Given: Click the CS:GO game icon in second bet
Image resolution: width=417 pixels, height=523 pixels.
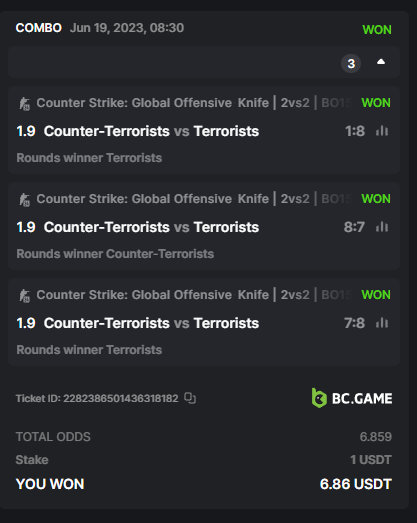Looking at the screenshot, I should (x=24, y=199).
